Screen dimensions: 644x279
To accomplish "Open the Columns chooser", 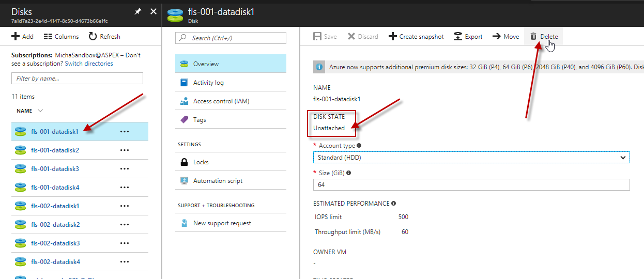I will point(61,37).
